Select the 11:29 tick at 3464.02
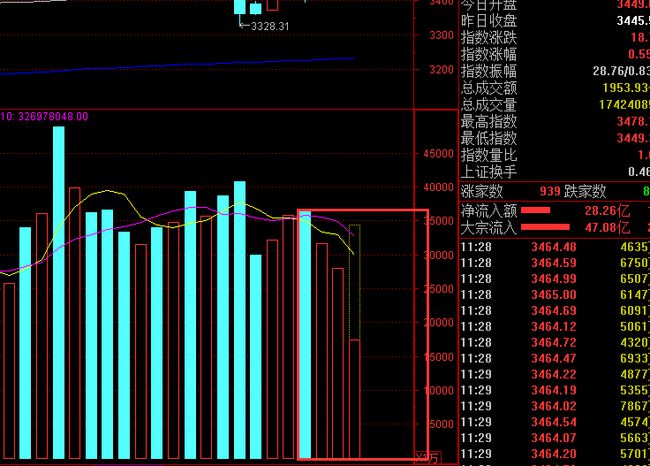650x466 pixels. click(555, 406)
